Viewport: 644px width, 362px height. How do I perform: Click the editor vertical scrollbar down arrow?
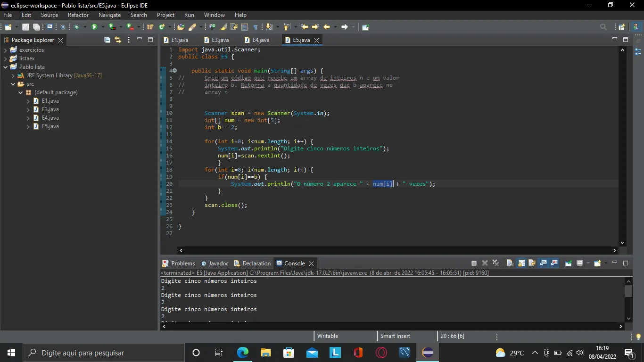622,243
